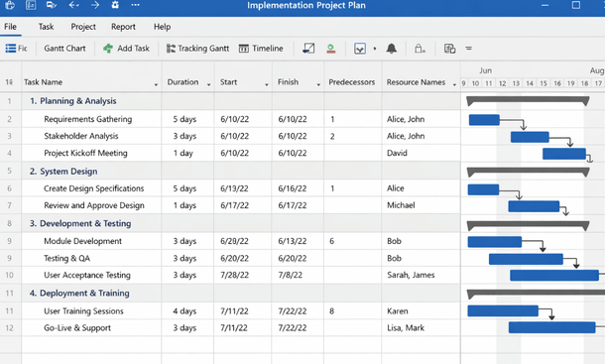Click the 7/8/22 finish date cell
This screenshot has height=364, width=605.
click(x=298, y=275)
